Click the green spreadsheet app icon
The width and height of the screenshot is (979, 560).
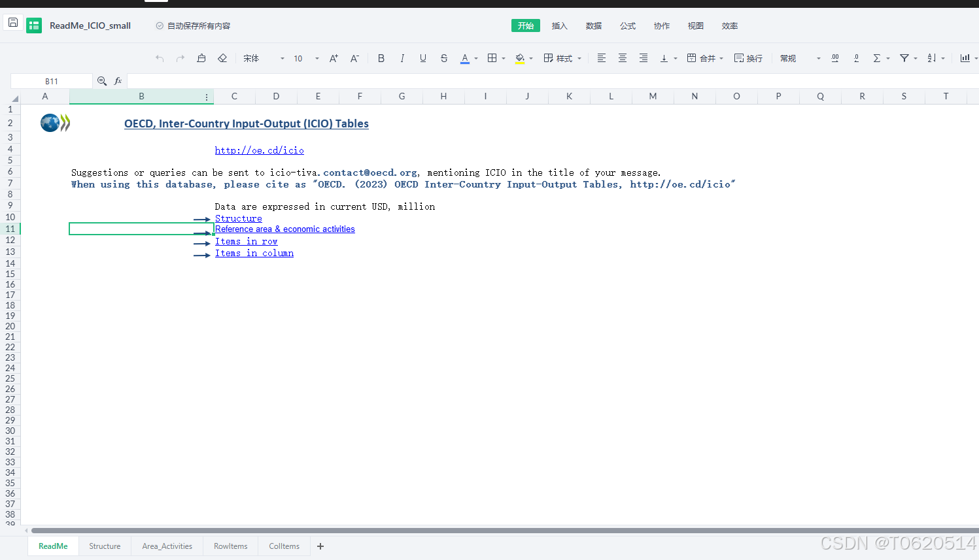[34, 25]
